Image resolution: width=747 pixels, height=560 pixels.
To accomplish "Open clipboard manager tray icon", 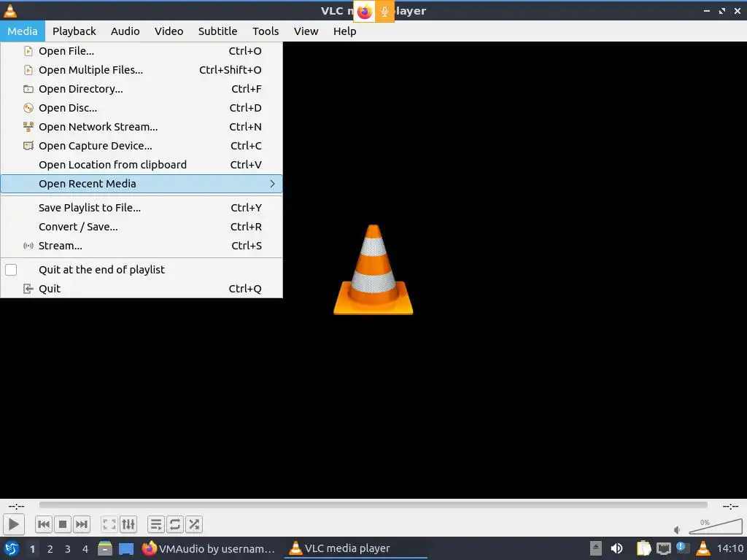I will coord(643,548).
